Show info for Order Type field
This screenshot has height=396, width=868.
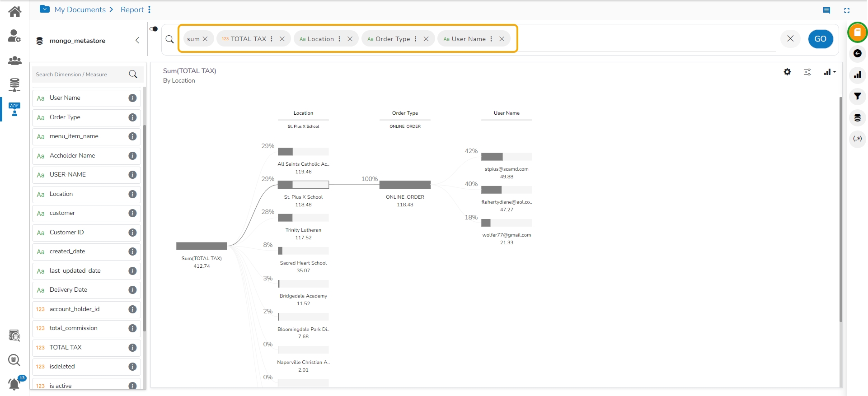(132, 117)
